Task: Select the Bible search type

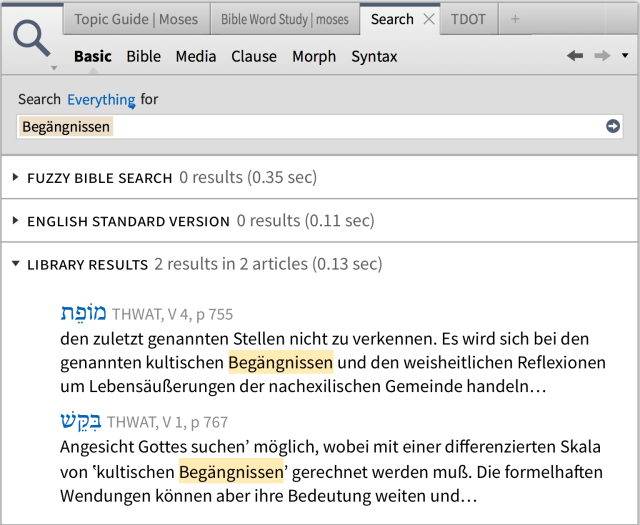Action: coord(143,56)
